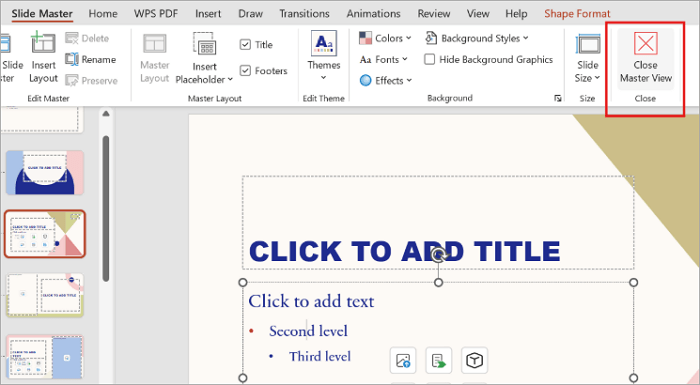Toggle the Footers checkbox
This screenshot has height=385, width=700.
click(x=245, y=71)
